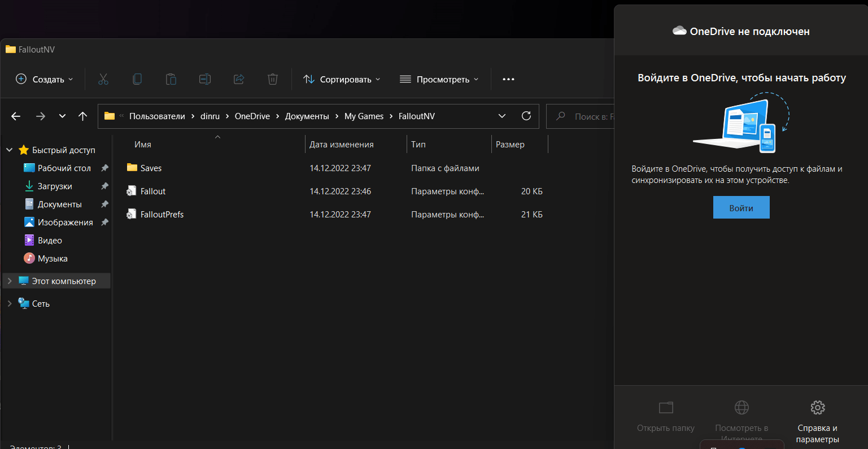This screenshot has width=868, height=449.
Task: Click pin icon next to Изображения
Action: [104, 223]
